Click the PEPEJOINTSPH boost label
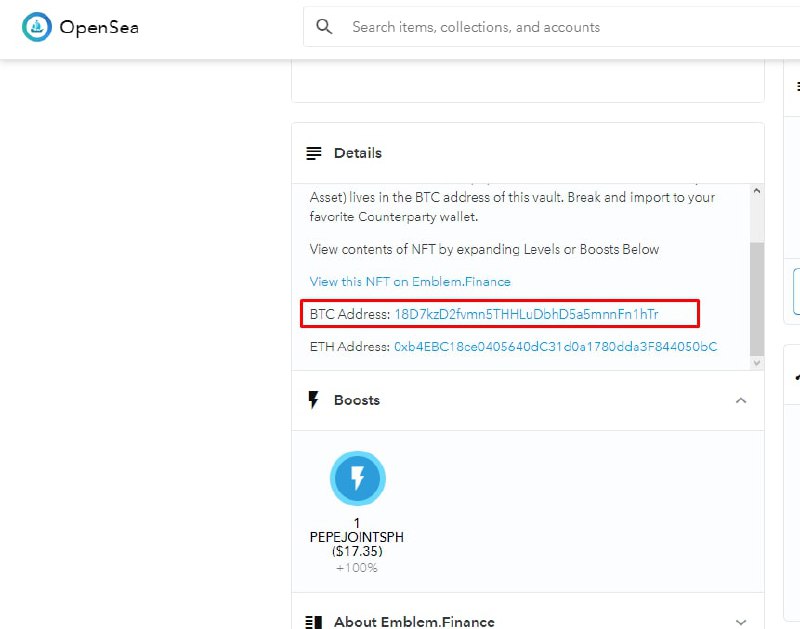This screenshot has width=800, height=629. coord(357,537)
